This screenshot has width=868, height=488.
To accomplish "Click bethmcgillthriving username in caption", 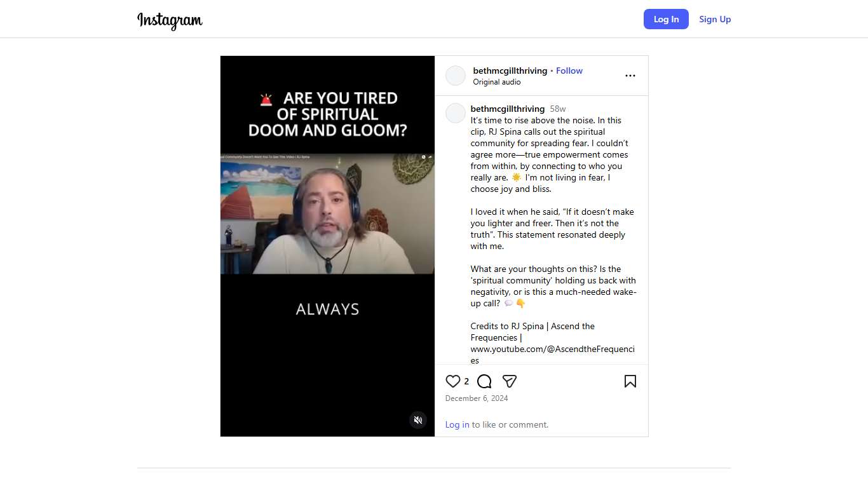I will (x=508, y=109).
